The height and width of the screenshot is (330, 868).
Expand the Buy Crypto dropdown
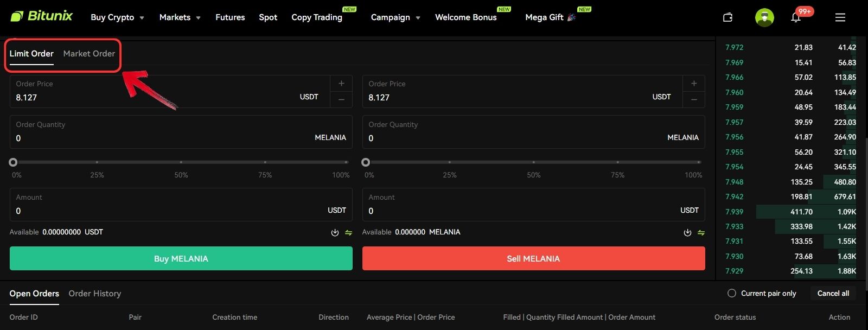(x=117, y=17)
